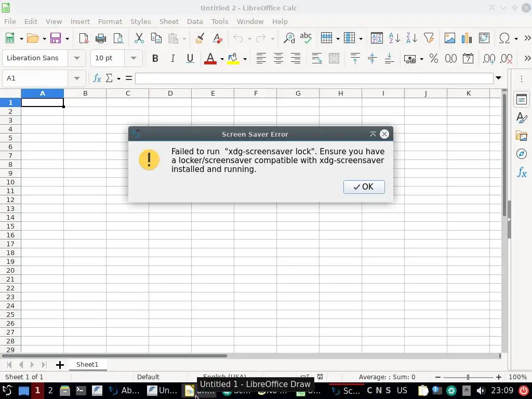Open sidebar Navigator compass icon
The image size is (532, 399).
(522, 154)
